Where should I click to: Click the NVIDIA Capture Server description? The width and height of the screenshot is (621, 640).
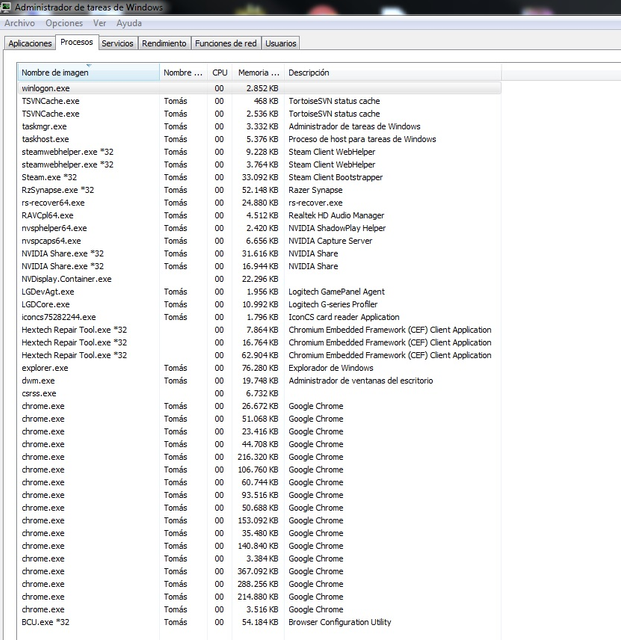pyautogui.click(x=330, y=241)
